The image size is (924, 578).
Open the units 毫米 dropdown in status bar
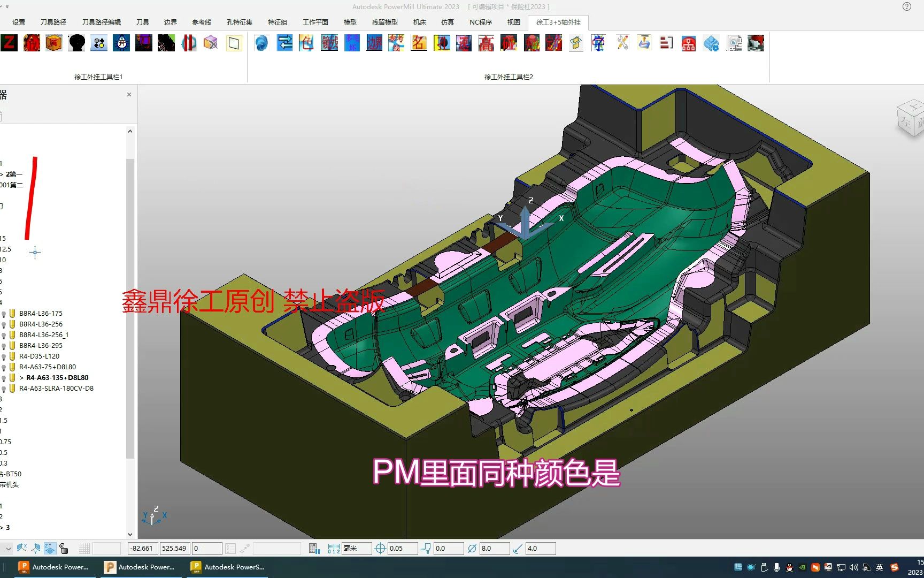(x=357, y=549)
